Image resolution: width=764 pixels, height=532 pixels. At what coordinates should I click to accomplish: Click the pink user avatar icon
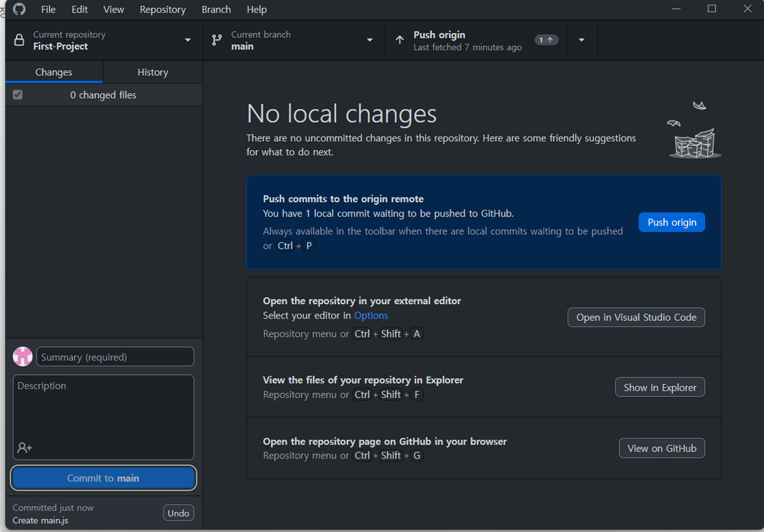tap(23, 357)
